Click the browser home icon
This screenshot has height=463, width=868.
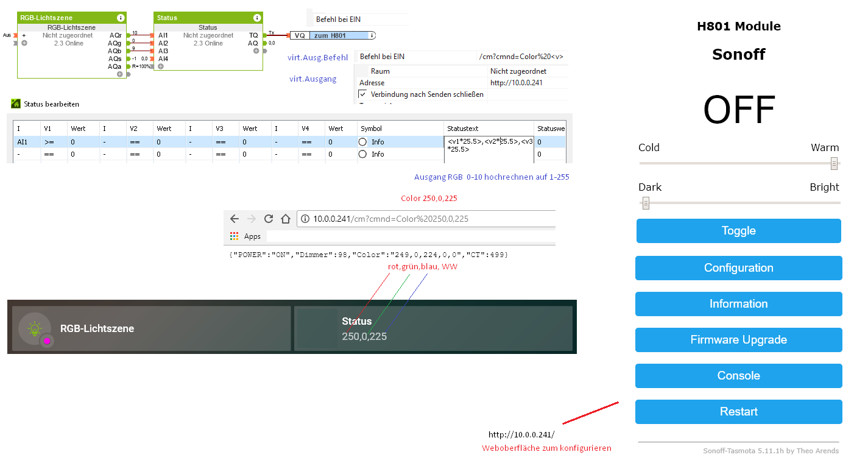[285, 219]
